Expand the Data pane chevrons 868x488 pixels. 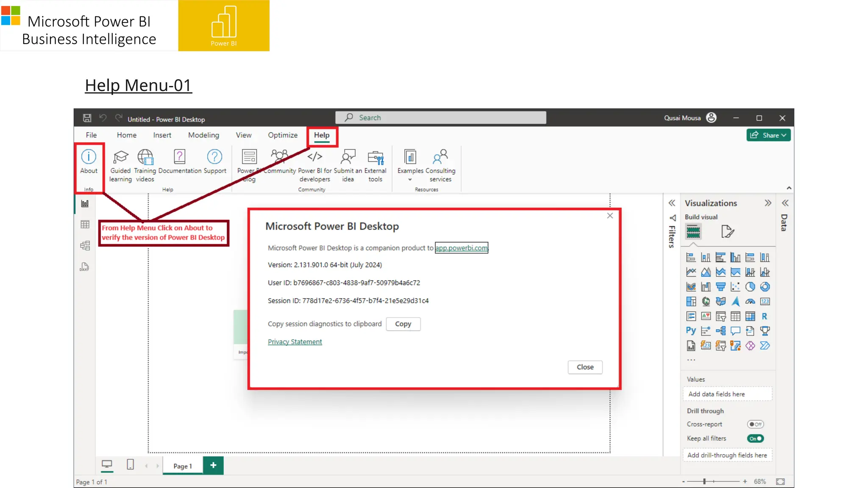tap(785, 203)
